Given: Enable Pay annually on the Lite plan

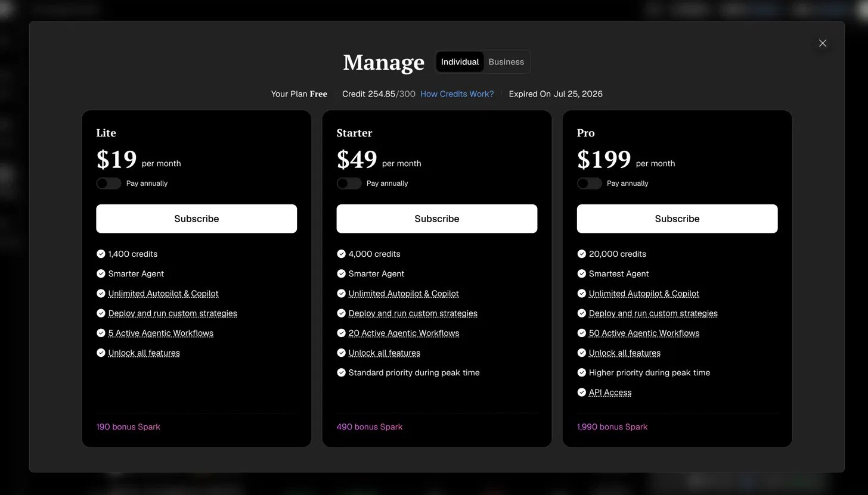Looking at the screenshot, I should (108, 183).
